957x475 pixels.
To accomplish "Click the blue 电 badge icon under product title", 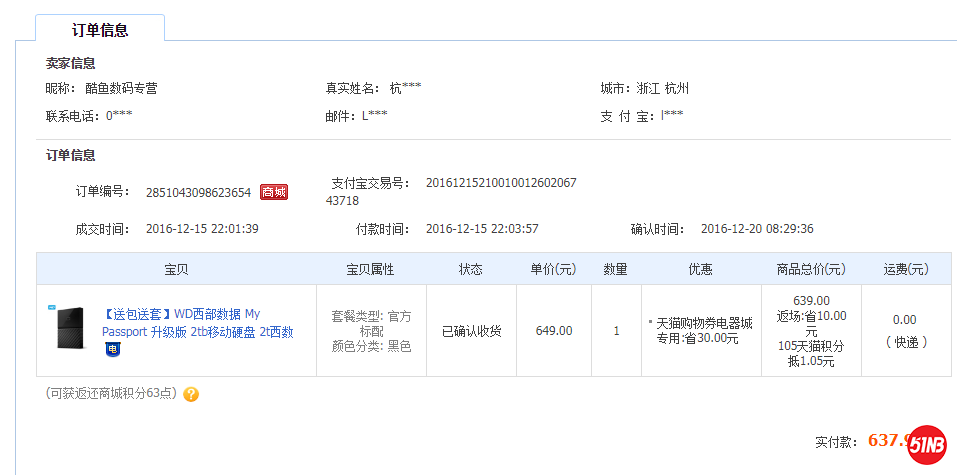I will pyautogui.click(x=112, y=349).
